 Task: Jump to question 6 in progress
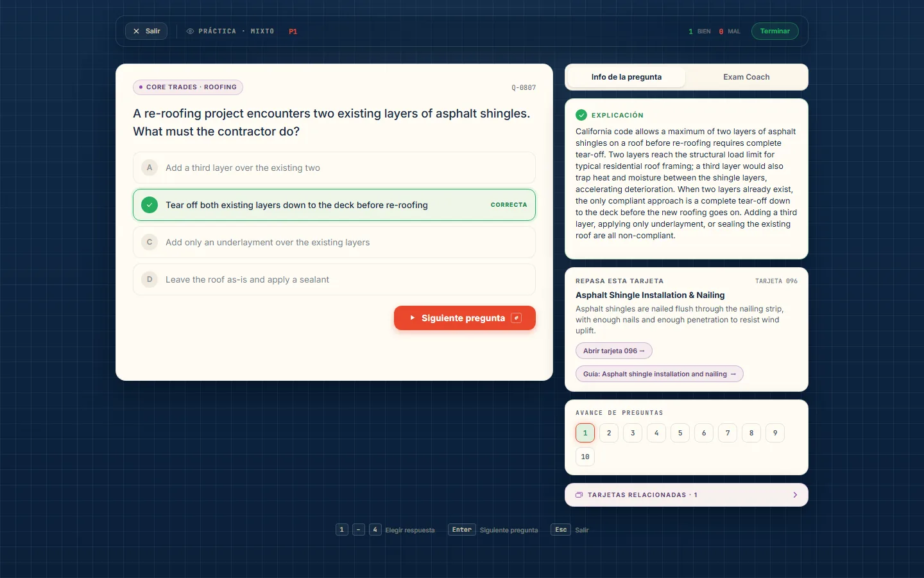coord(704,433)
